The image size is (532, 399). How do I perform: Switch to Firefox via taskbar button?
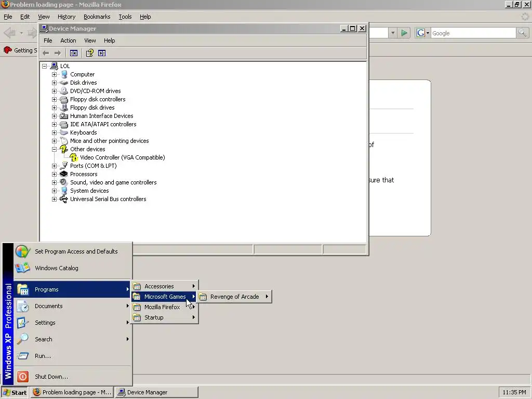coord(72,392)
